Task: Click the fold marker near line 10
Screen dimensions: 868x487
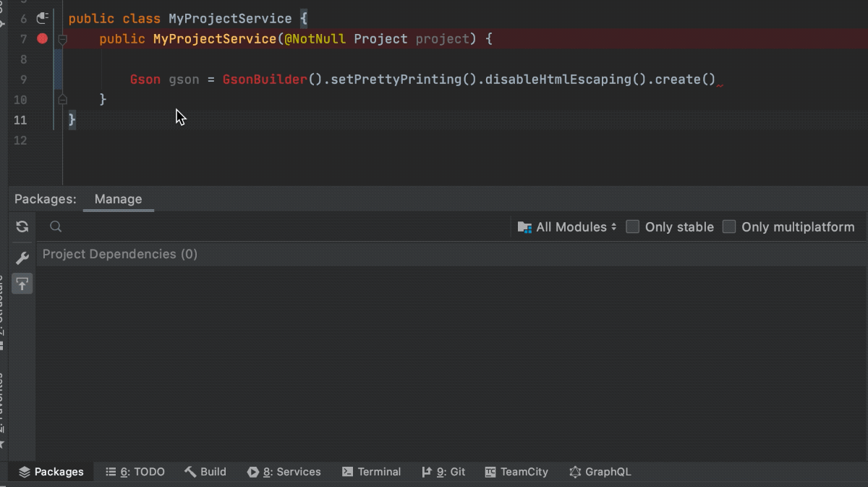Action: point(62,99)
